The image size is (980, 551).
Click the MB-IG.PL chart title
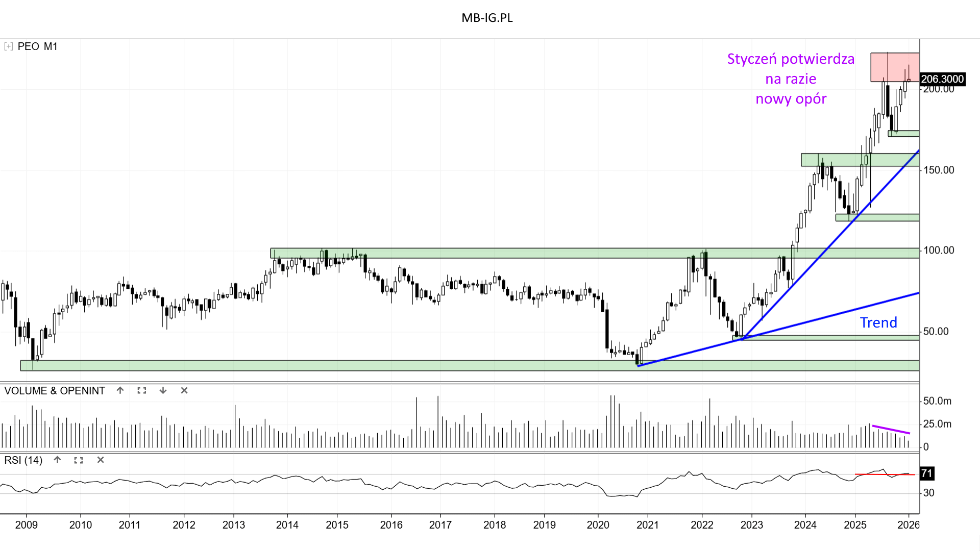click(x=487, y=18)
